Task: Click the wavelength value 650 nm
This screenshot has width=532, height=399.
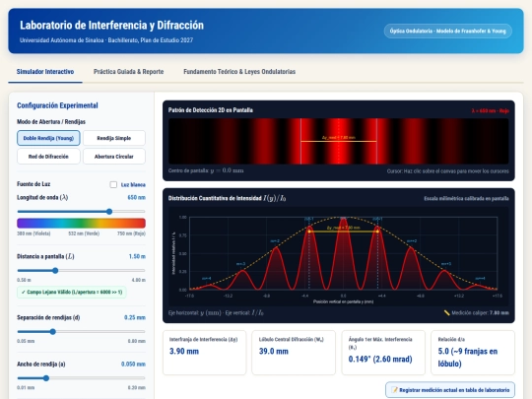Action: pyautogui.click(x=136, y=197)
